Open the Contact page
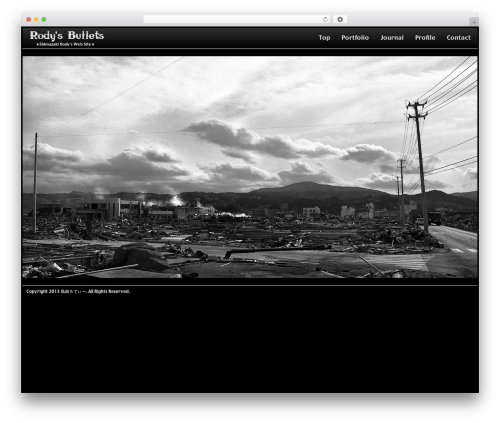500x423 pixels. pyautogui.click(x=459, y=38)
